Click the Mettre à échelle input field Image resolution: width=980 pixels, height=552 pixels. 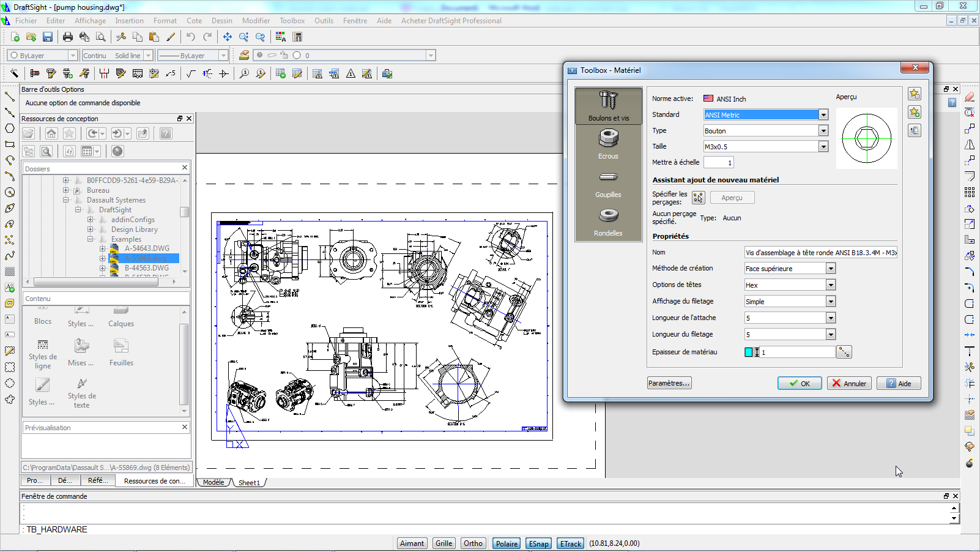click(x=718, y=162)
